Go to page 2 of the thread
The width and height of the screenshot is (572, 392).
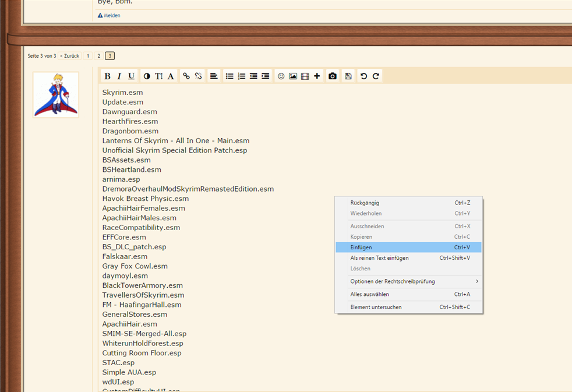tap(99, 56)
